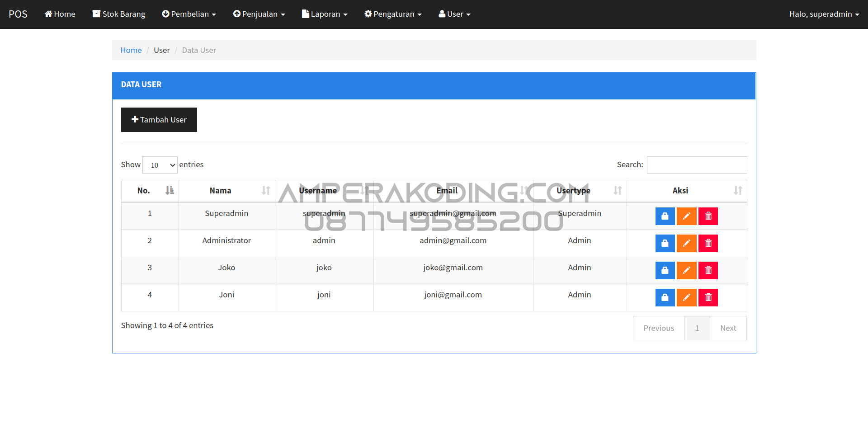
Task: Focus the Search input field
Action: click(697, 165)
